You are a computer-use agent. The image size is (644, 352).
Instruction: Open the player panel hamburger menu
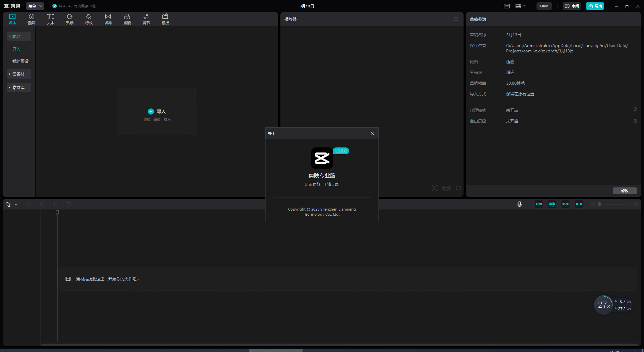[456, 19]
